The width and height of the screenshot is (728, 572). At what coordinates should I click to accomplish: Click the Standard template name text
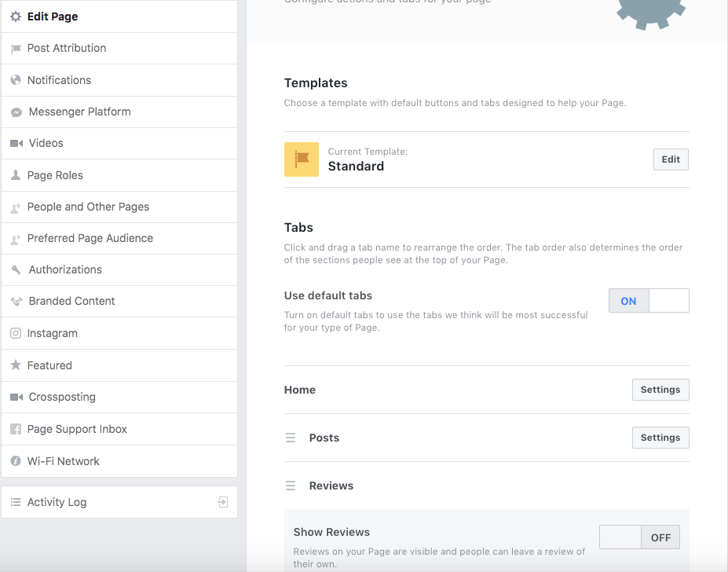point(356,167)
